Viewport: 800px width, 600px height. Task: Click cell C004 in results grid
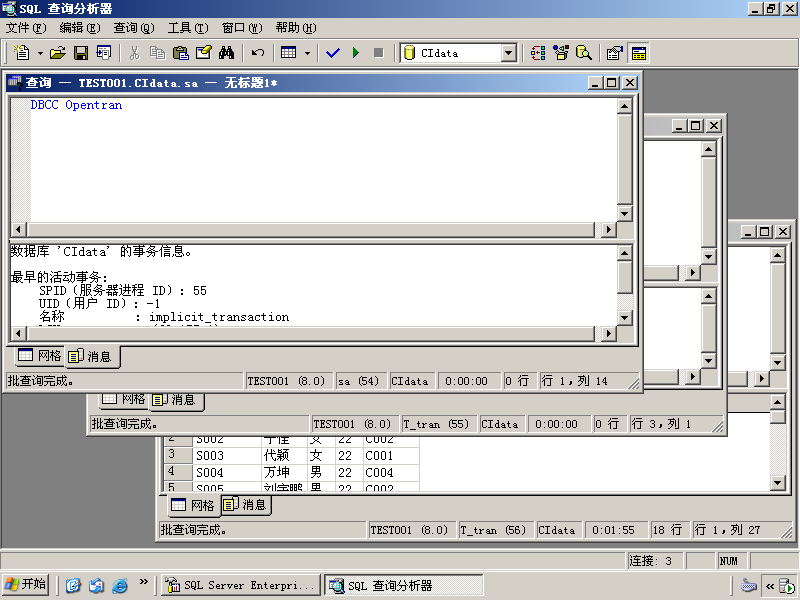click(391, 472)
